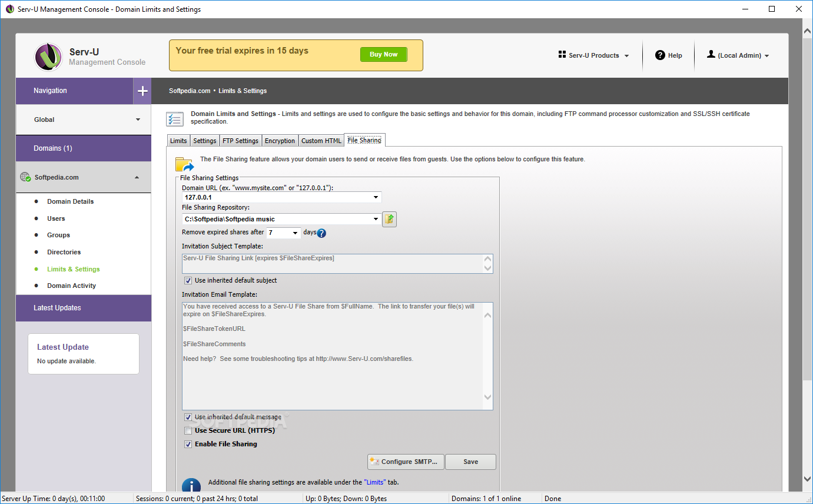Switch to the Settings tab
This screenshot has height=504, width=813.
(x=205, y=141)
